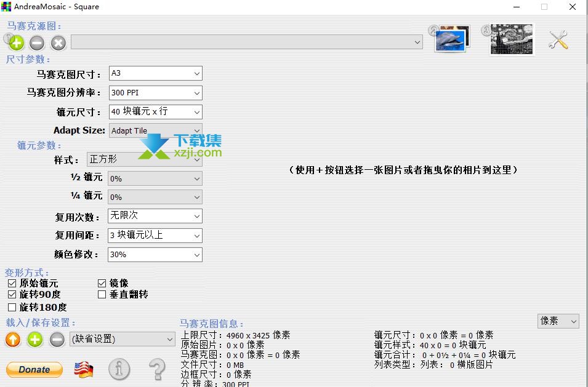Add new settings preset green plus icon
Viewport: 588px width, 387px height.
tap(35, 340)
